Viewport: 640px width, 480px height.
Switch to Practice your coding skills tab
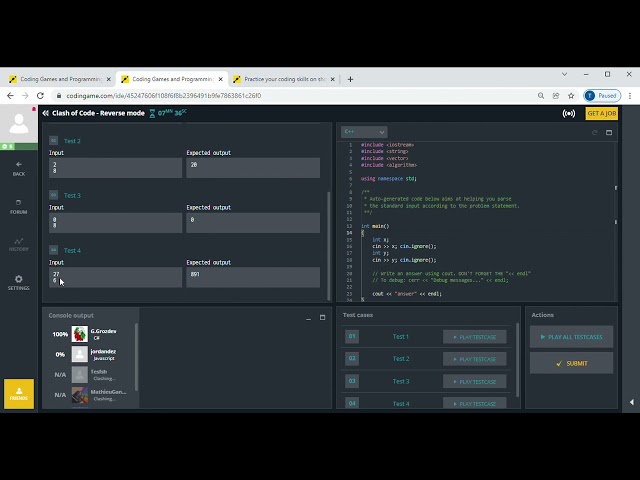[x=284, y=79]
